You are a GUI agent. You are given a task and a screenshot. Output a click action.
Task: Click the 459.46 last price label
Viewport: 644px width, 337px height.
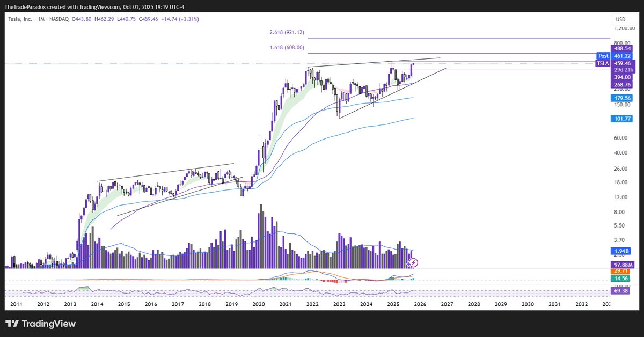pyautogui.click(x=622, y=63)
